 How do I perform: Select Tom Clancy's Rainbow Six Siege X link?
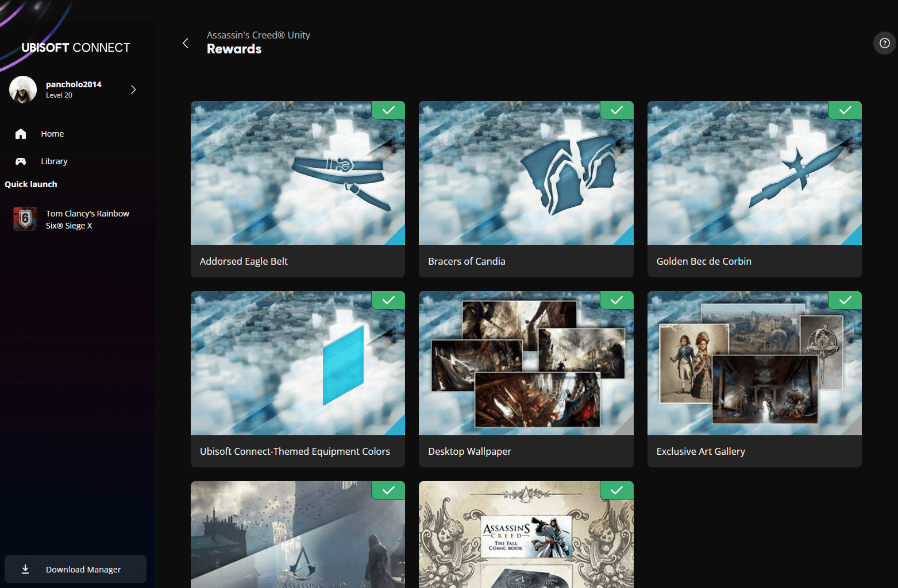(x=87, y=219)
